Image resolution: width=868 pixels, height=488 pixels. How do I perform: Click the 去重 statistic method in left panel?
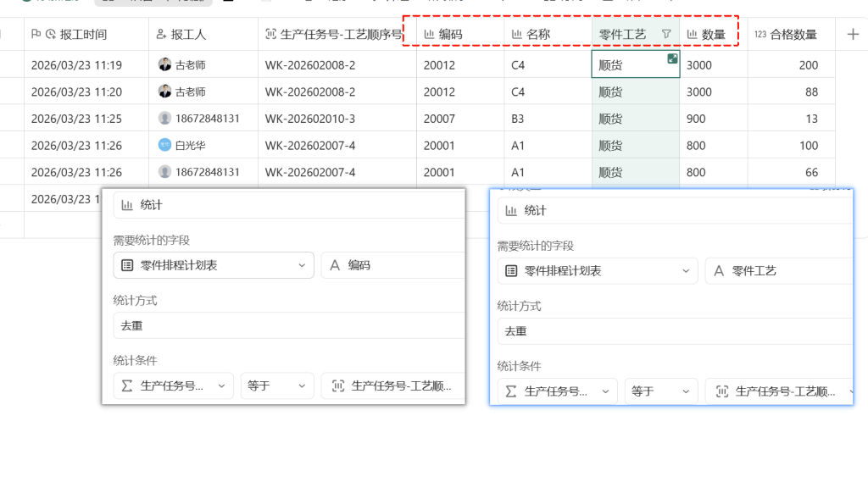click(289, 326)
